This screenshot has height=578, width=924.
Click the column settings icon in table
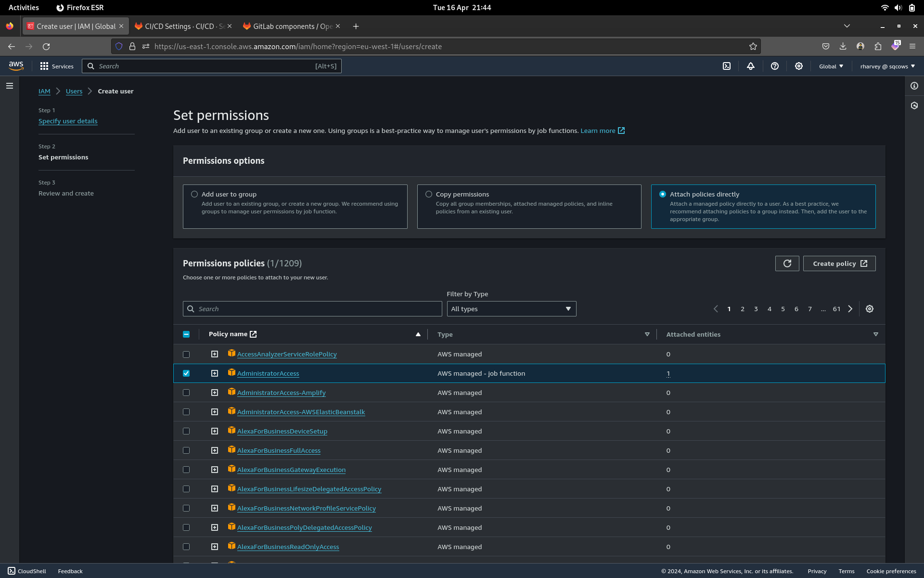pyautogui.click(x=870, y=308)
